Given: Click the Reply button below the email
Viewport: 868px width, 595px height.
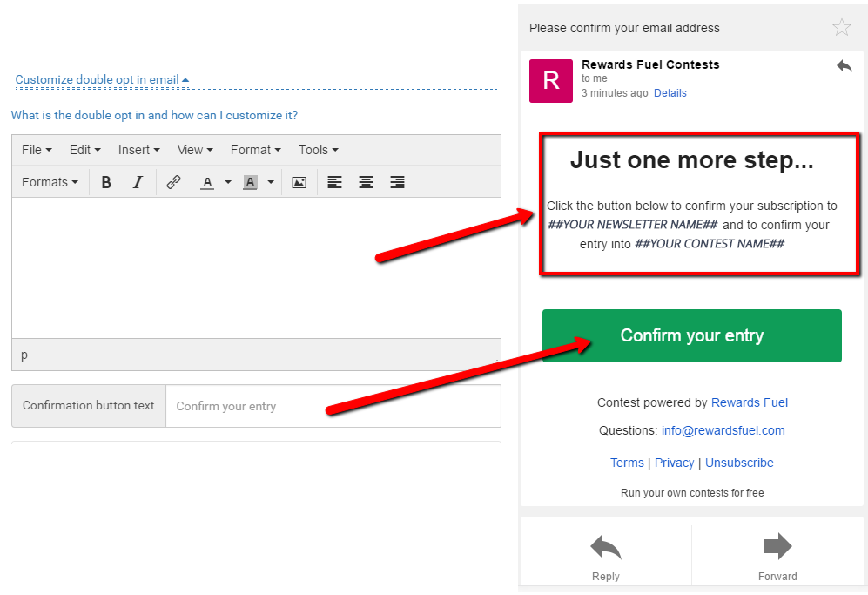Looking at the screenshot, I should pyautogui.click(x=606, y=556).
